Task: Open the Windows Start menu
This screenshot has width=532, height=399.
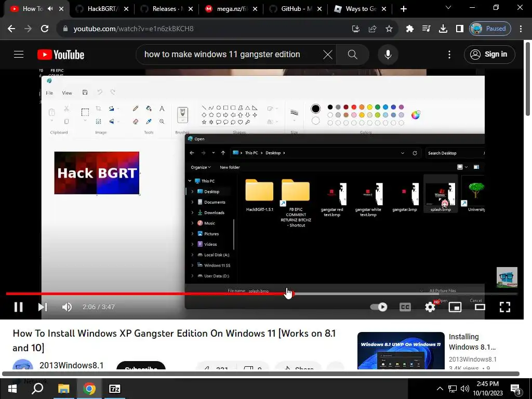Action: coord(12,389)
